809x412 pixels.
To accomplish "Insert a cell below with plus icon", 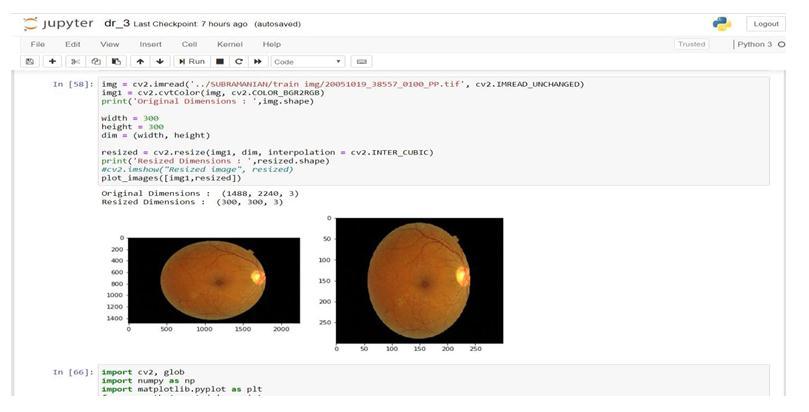I will coord(52,61).
